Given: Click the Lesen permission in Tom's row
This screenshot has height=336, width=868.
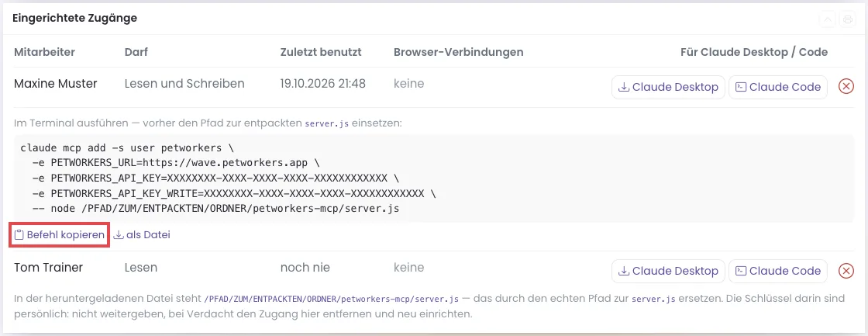Looking at the screenshot, I should pos(140,268).
